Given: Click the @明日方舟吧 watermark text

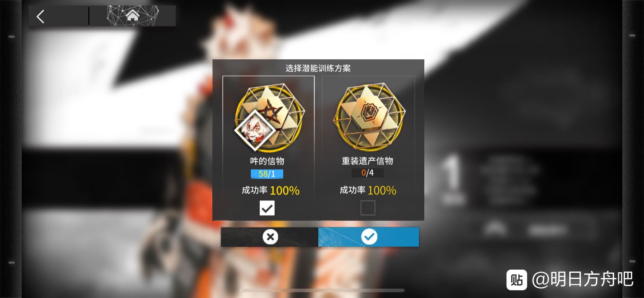Looking at the screenshot, I should click(583, 279).
